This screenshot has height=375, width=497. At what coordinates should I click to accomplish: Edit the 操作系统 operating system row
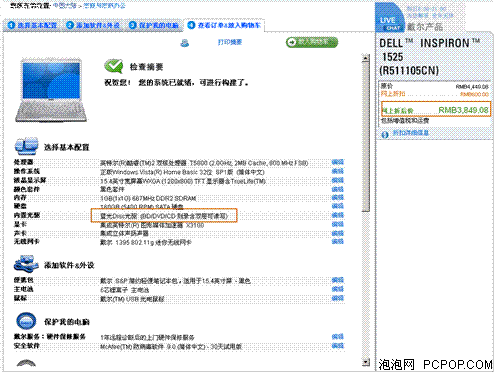coord(338,171)
